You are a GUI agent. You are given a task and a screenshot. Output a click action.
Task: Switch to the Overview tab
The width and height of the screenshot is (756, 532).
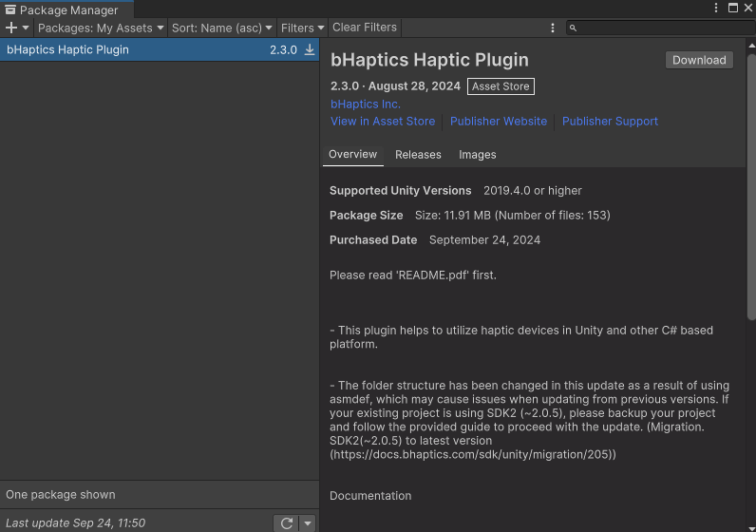pyautogui.click(x=353, y=155)
